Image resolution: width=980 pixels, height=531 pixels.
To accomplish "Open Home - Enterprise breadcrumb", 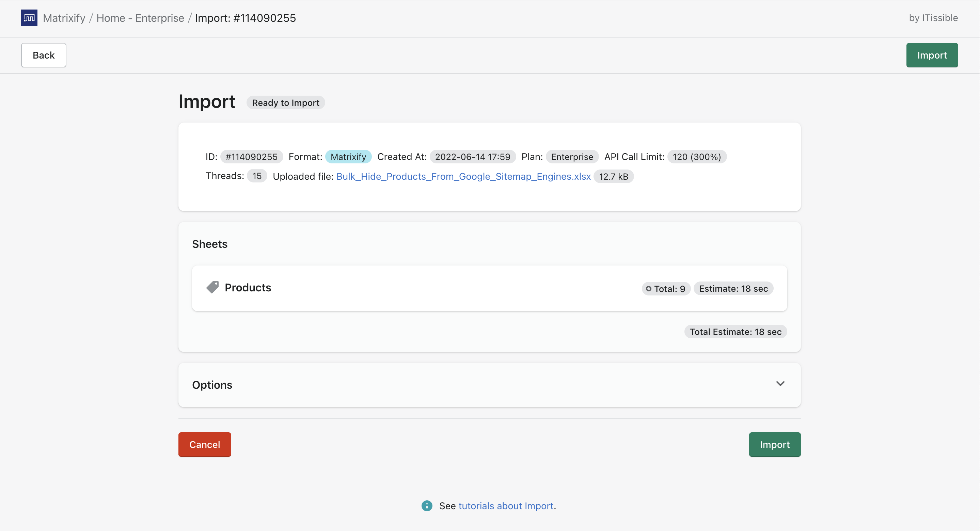I will (x=140, y=17).
